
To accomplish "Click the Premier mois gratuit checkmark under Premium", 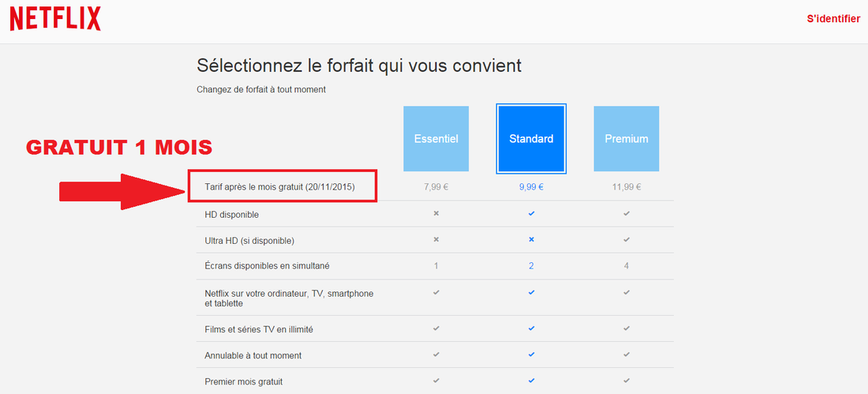I will pyautogui.click(x=626, y=381).
